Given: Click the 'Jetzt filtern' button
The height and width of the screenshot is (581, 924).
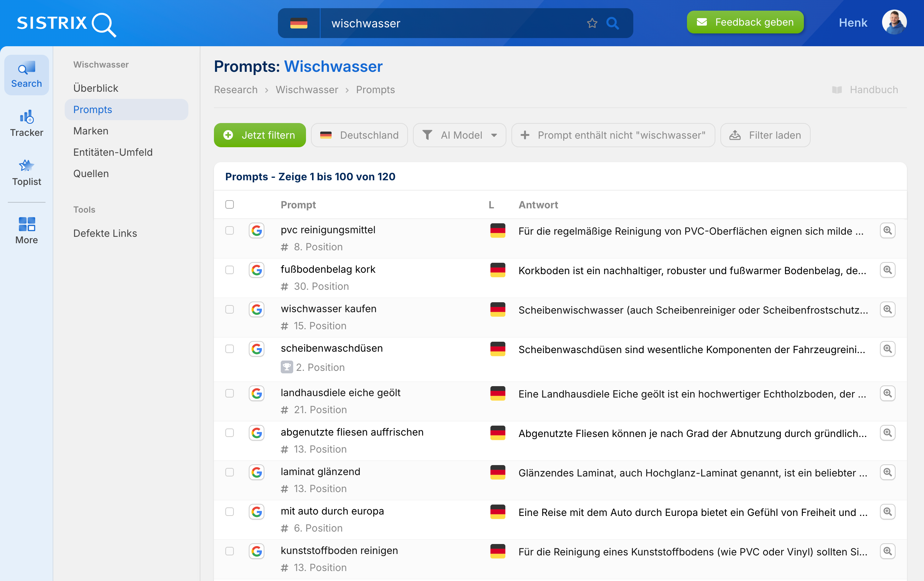Looking at the screenshot, I should pyautogui.click(x=259, y=135).
